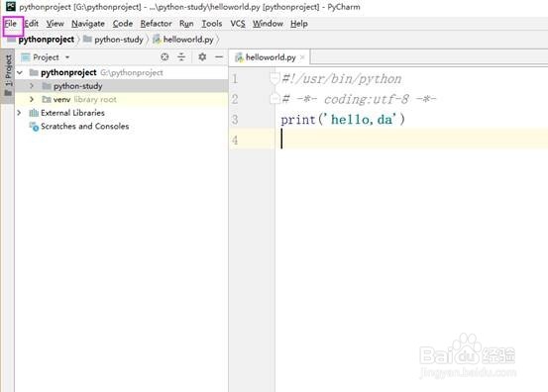Viewport: 548px width, 392px height.
Task: Click fold marker at line 2
Action: 275,99
